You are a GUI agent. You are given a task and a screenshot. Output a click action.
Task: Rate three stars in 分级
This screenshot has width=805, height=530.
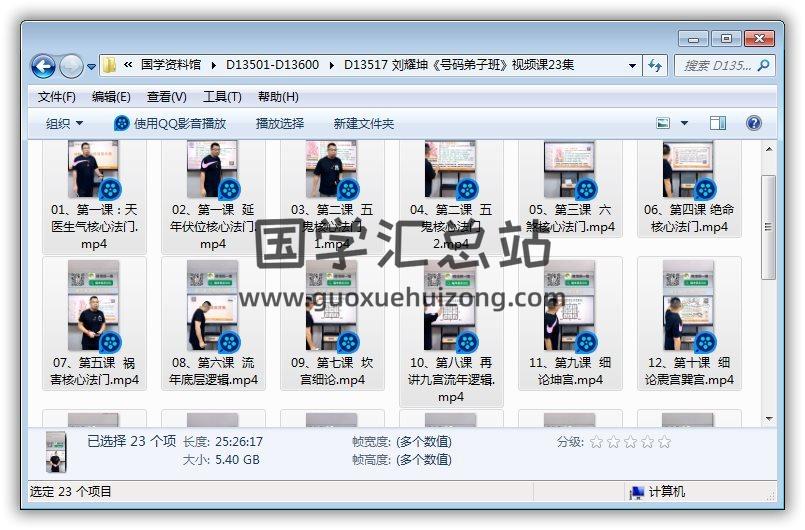(x=630, y=442)
